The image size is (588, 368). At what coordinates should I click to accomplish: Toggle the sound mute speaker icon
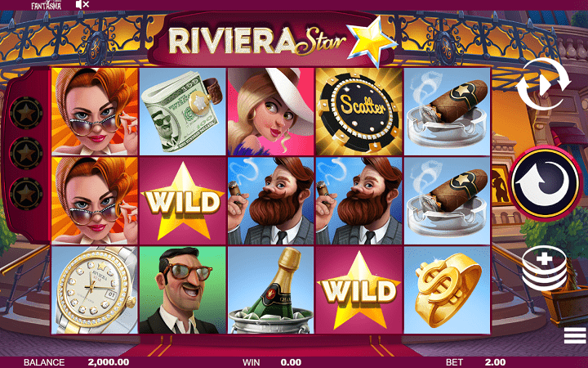click(x=82, y=5)
